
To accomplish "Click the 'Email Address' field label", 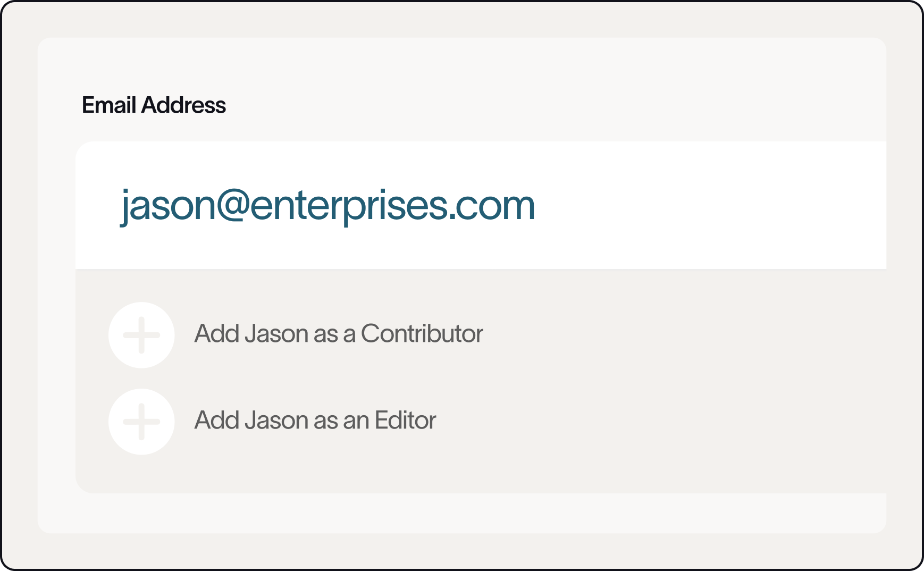I will [154, 105].
